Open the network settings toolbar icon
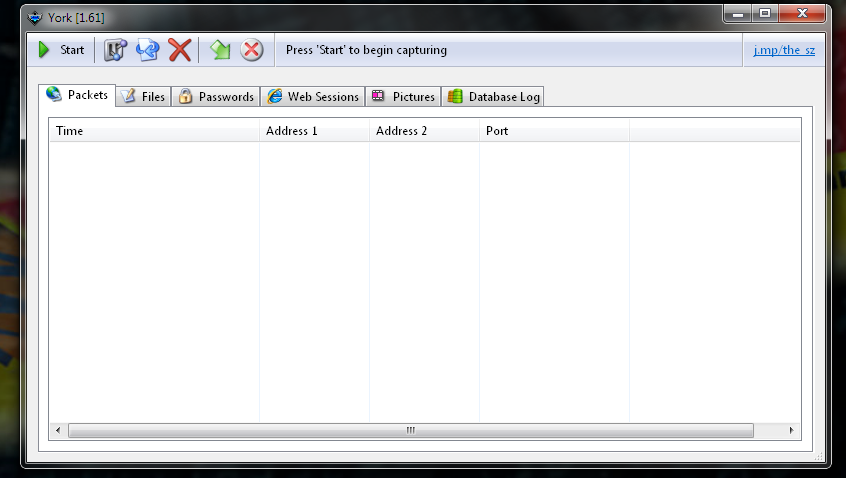Viewport: 846px width, 478px height. (115, 50)
